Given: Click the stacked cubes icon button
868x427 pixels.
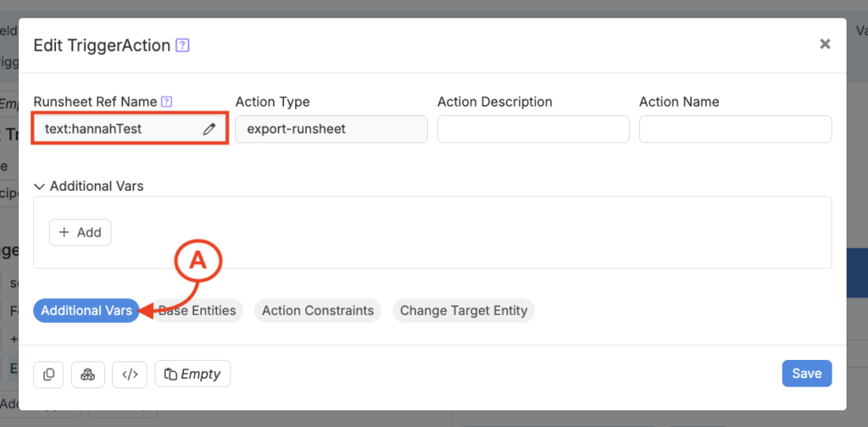Looking at the screenshot, I should [x=88, y=374].
